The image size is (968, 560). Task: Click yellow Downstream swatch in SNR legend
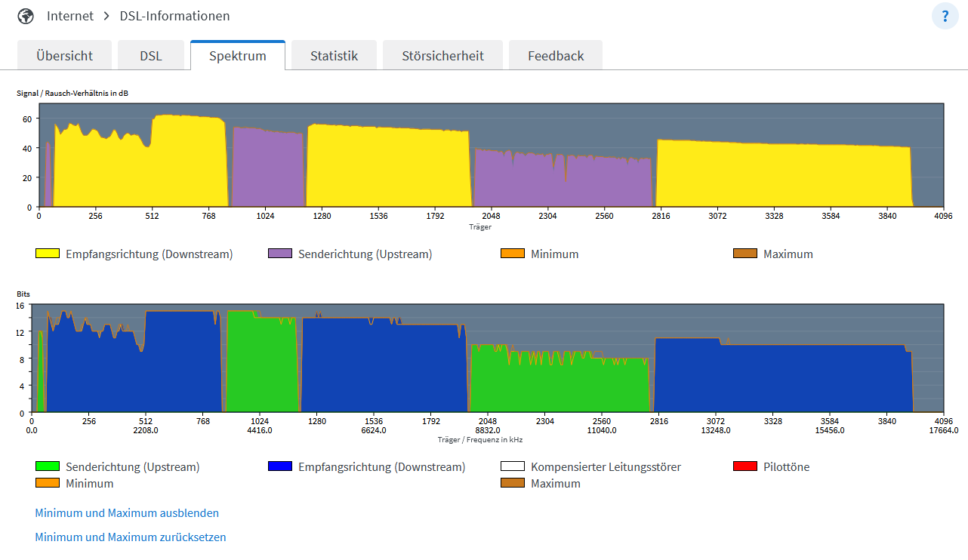pyautogui.click(x=48, y=254)
